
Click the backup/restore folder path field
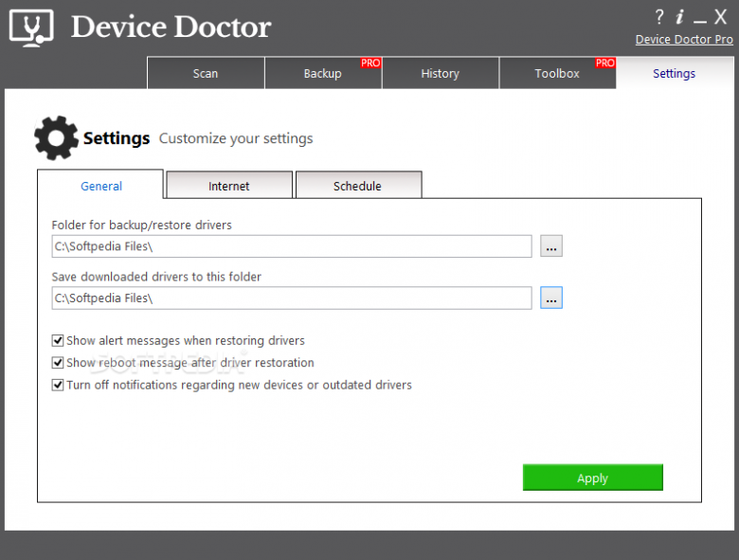click(292, 246)
